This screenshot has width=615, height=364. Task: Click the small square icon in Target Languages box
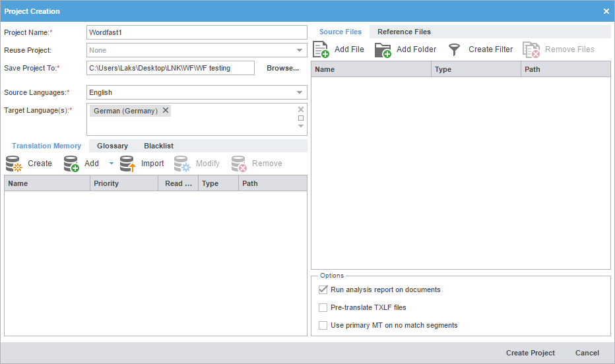[301, 118]
